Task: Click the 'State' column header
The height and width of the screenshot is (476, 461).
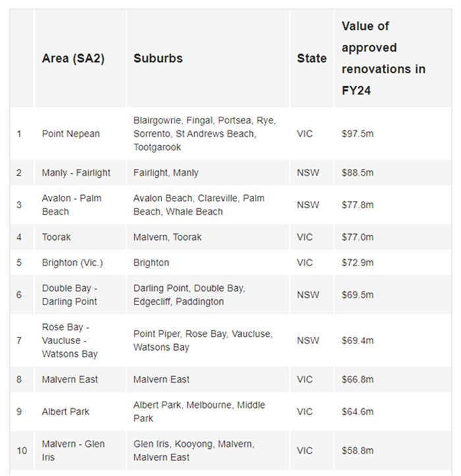Action: tap(312, 58)
